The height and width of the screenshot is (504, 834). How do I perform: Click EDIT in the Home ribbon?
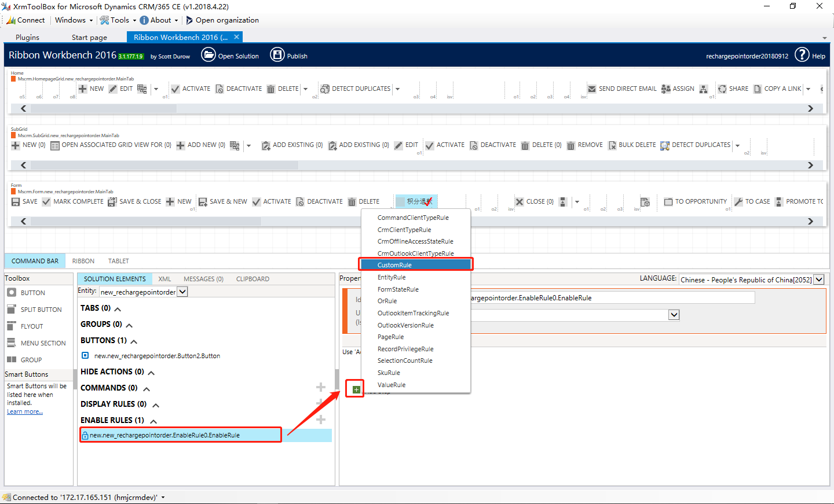[x=121, y=89]
